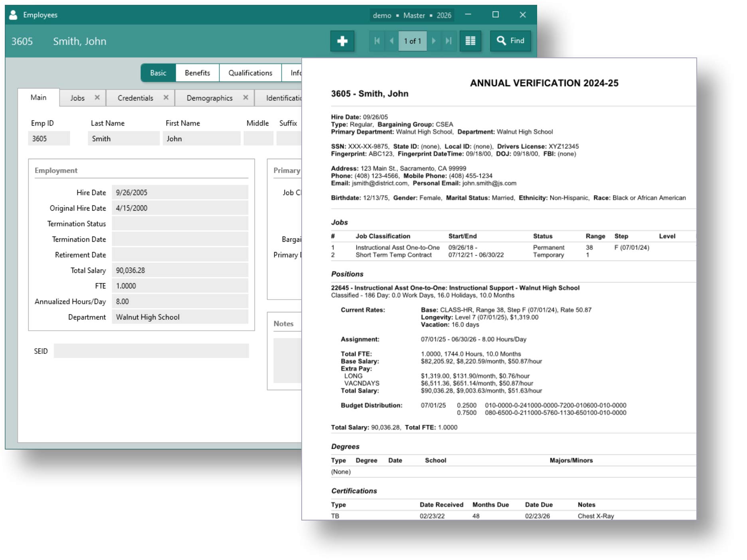Click the Last Name field showing Smith

(x=123, y=139)
